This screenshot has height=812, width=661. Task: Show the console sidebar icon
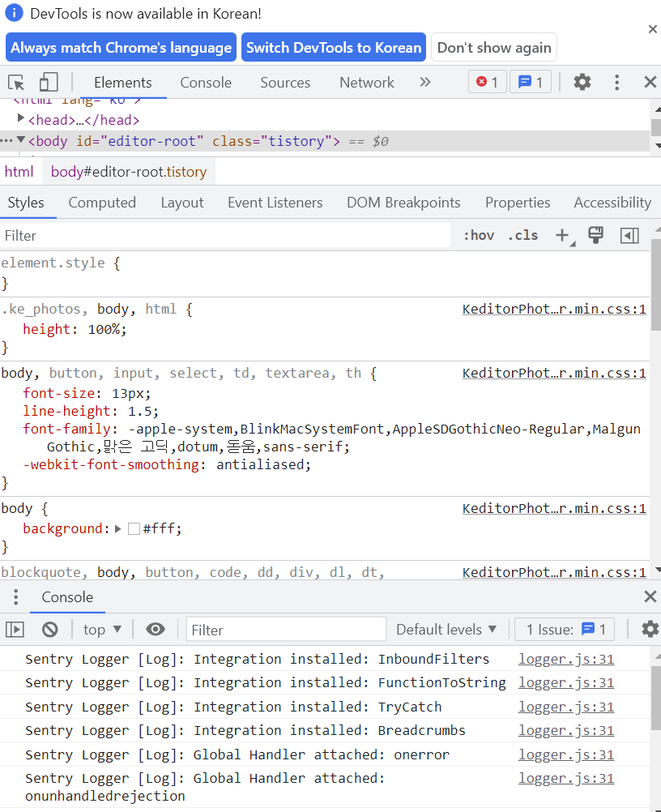(15, 629)
